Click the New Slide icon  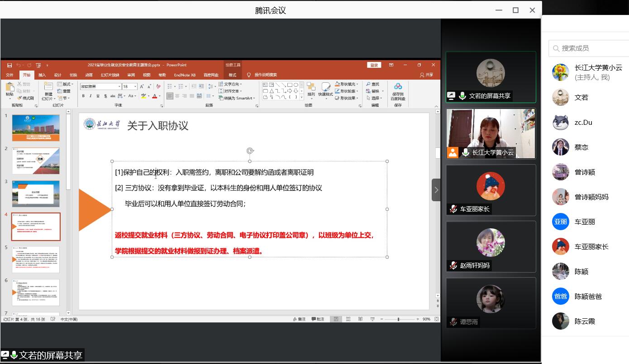(48, 89)
